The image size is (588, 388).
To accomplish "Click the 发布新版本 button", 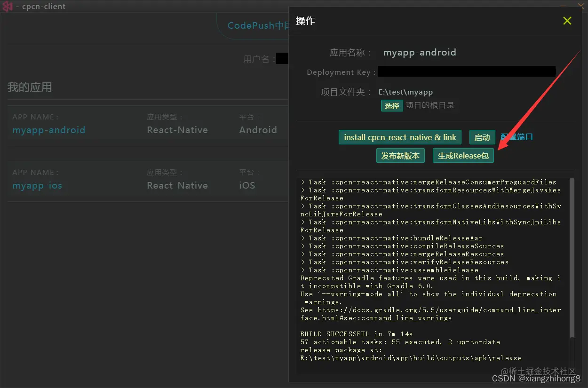I will click(400, 156).
